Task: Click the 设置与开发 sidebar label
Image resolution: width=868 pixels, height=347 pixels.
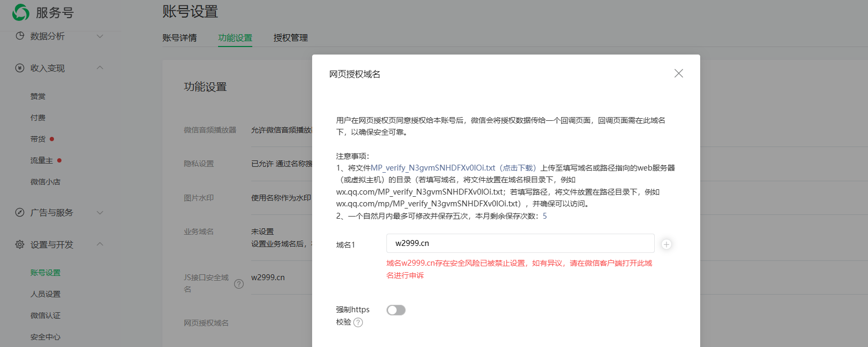Action: tap(52, 244)
